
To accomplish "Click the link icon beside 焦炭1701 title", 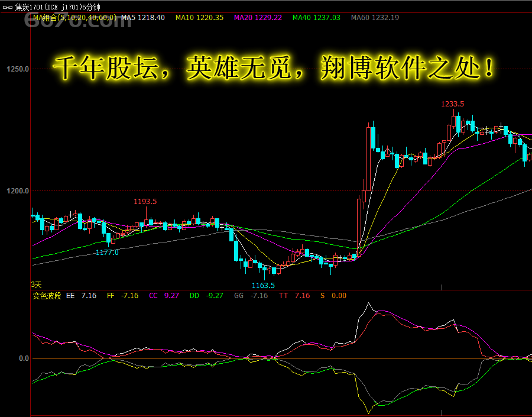I will tap(8, 7).
